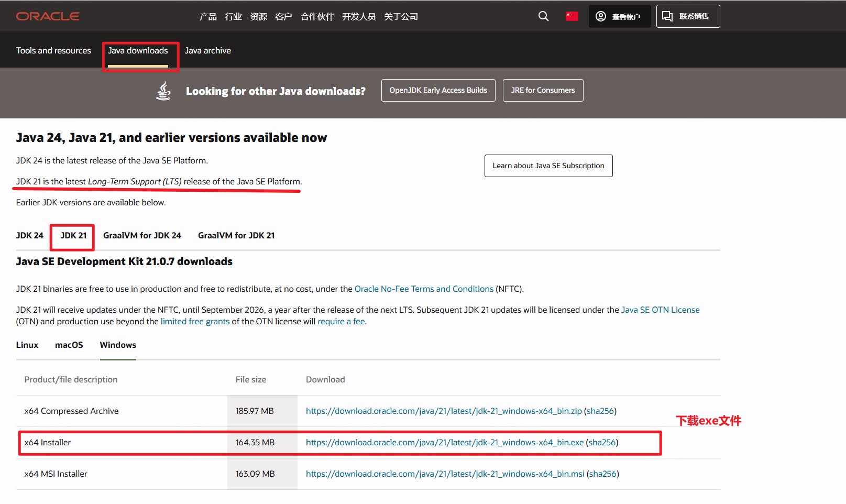Viewport: 846px width, 504px height.
Task: Switch to the Linux OS tab
Action: click(27, 345)
